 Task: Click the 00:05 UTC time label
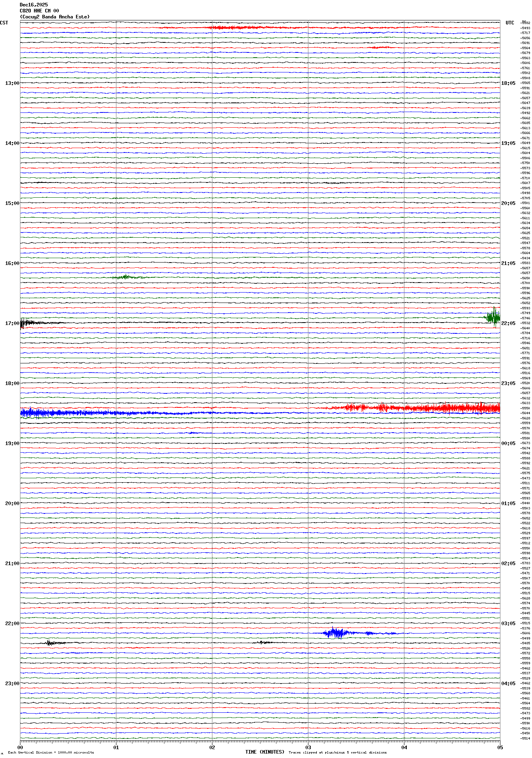[x=508, y=443]
